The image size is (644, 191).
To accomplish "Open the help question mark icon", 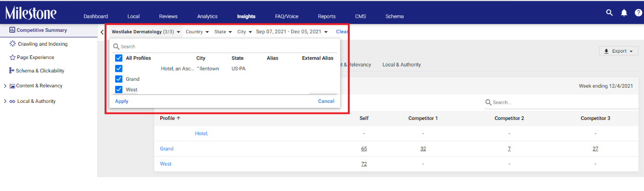I will point(638,13).
